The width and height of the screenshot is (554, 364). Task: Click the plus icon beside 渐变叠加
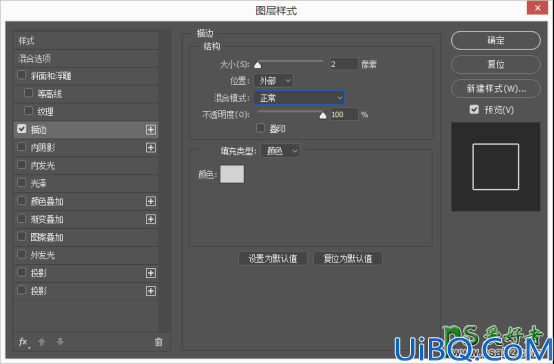point(151,219)
